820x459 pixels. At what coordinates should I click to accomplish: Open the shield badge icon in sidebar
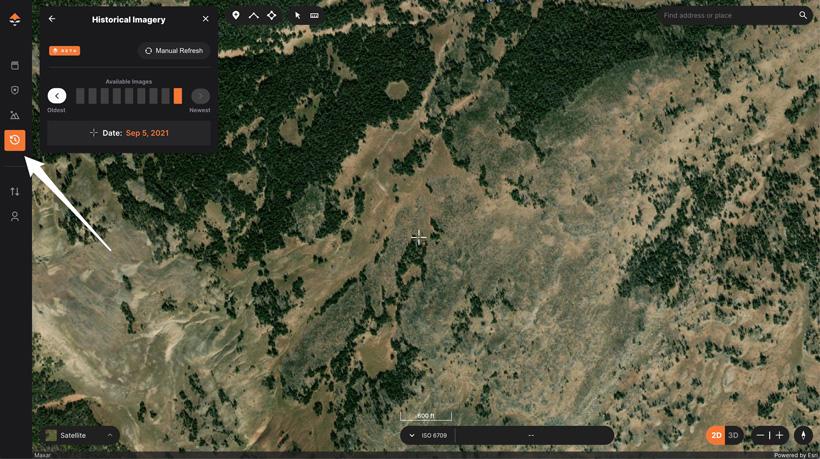coord(15,90)
